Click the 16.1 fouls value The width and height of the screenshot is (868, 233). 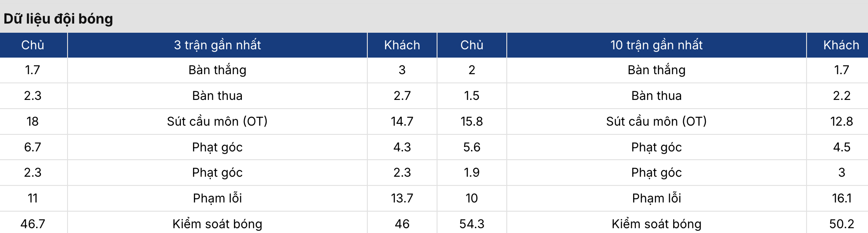pyautogui.click(x=841, y=198)
